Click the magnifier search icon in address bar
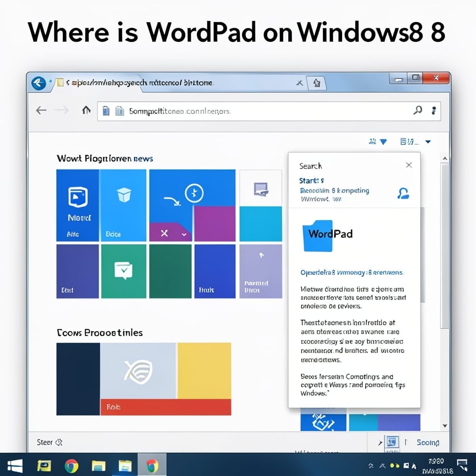Viewport: 476px width, 476px height. [418, 110]
